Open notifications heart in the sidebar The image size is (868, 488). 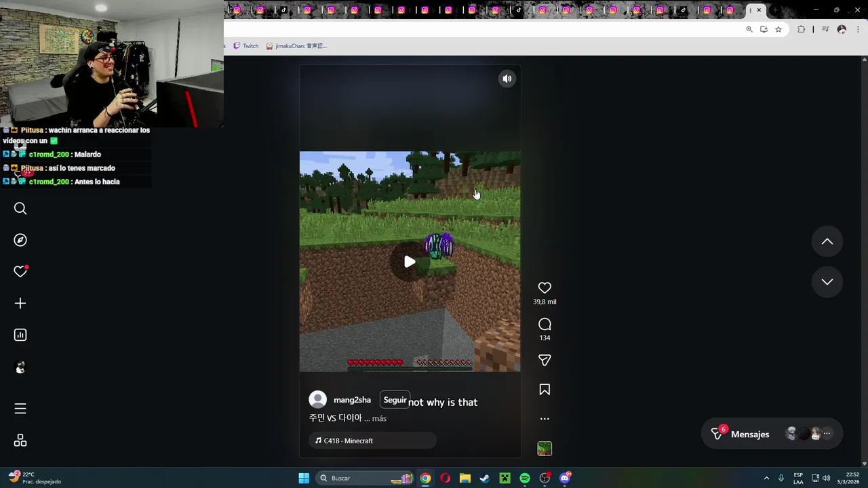coord(20,271)
